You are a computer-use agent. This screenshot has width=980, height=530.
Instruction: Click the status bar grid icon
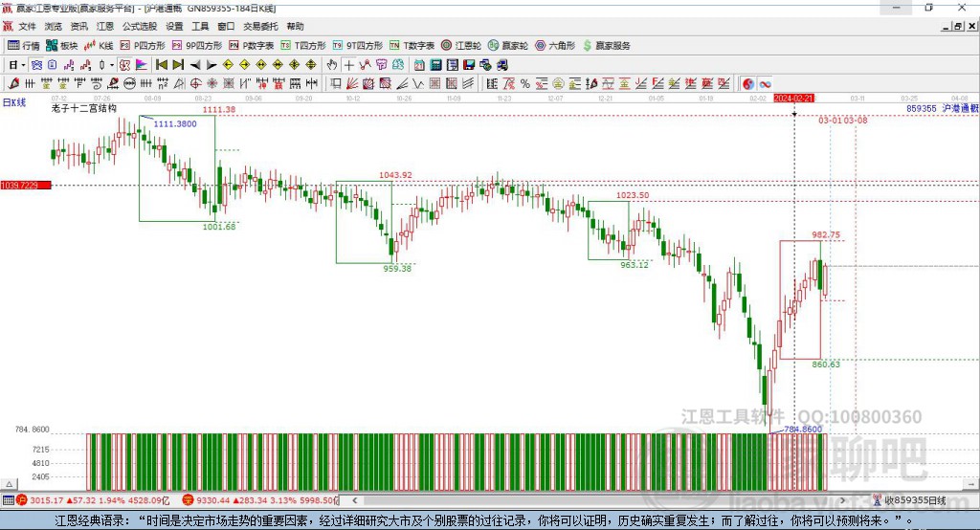coord(8,500)
